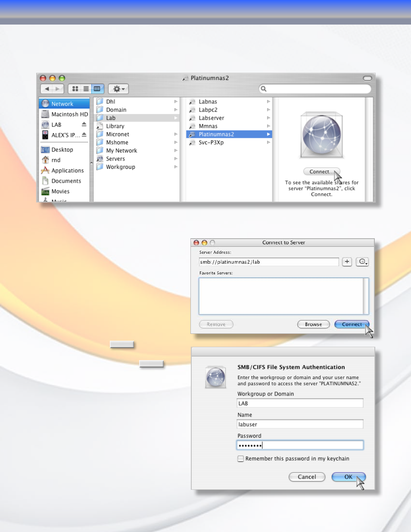Image resolution: width=411 pixels, height=532 pixels.
Task: Click Browse in Connect to Server
Action: pos(313,324)
